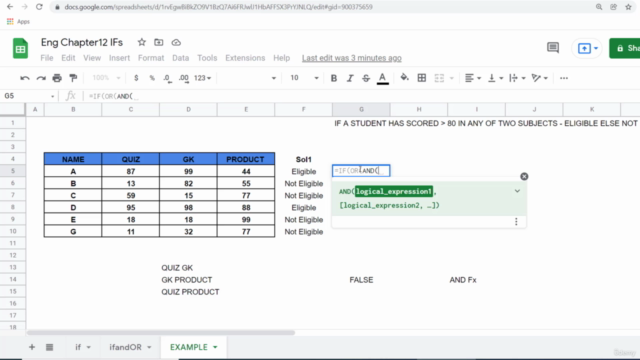Open the Extensions menu

tap(245, 58)
